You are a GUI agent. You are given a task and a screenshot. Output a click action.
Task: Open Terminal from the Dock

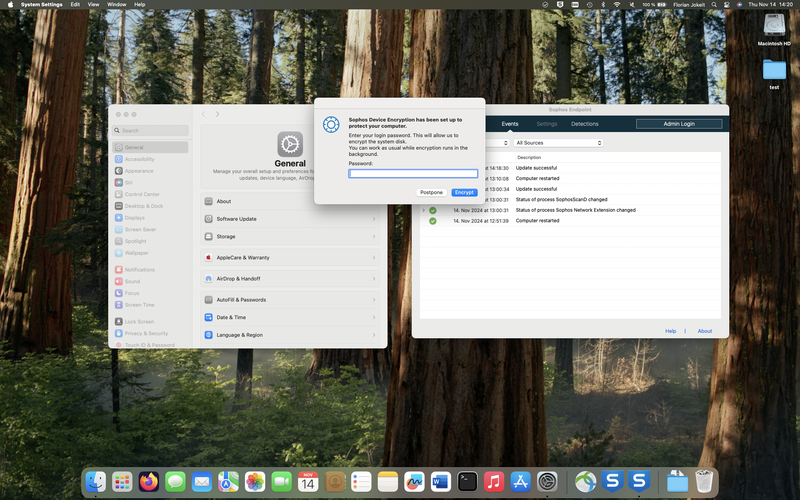coord(467,482)
